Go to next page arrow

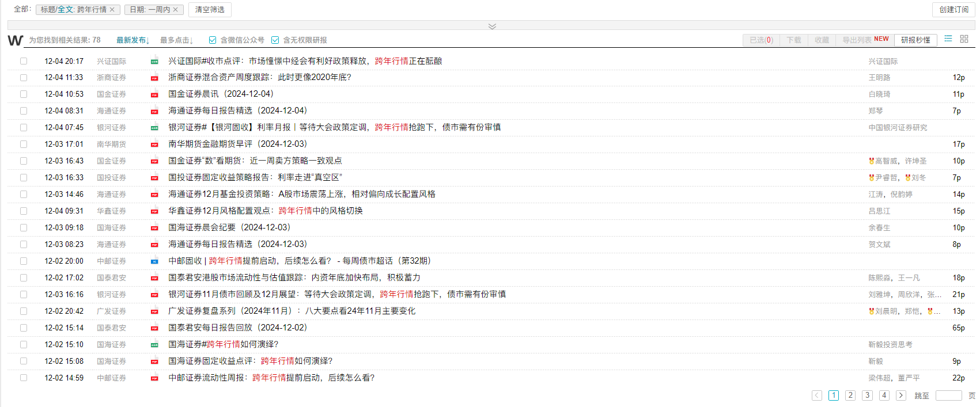tap(901, 395)
